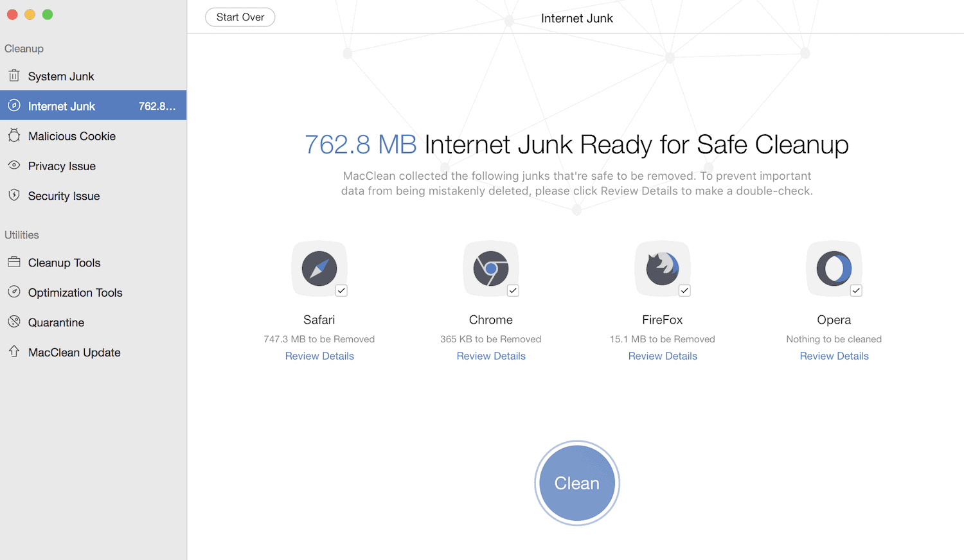
Task: Open Optimization Tools in the sidebar
Action: point(75,292)
